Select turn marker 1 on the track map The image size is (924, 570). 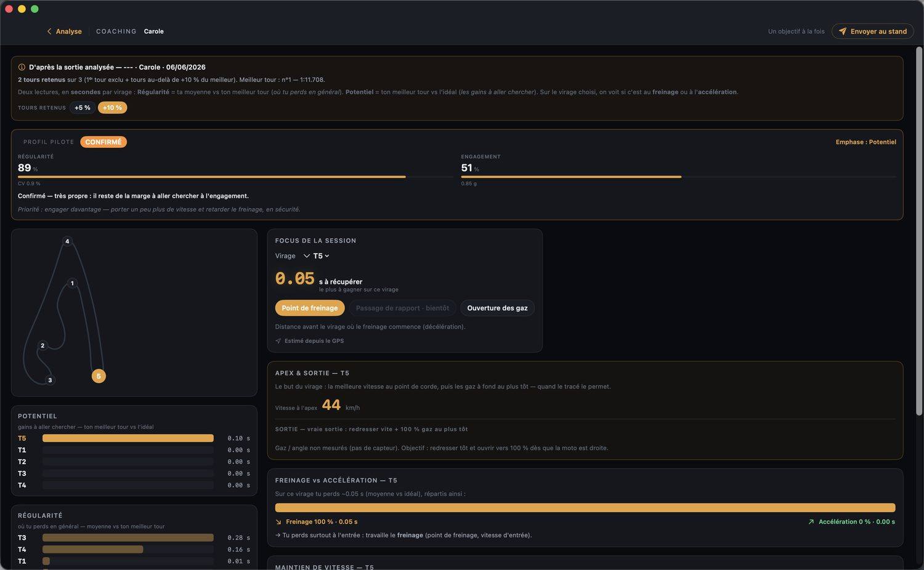point(72,284)
